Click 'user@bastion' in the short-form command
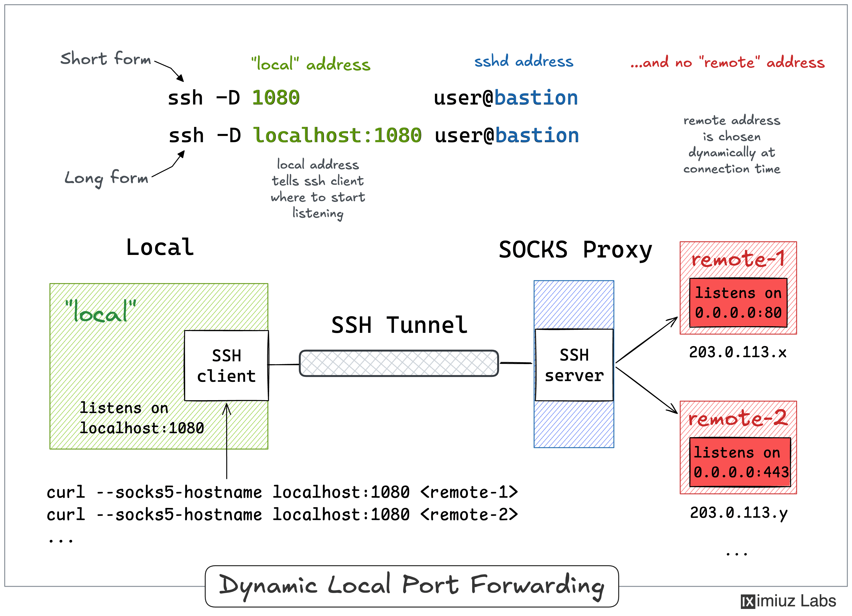This screenshot has width=852, height=616. tap(506, 98)
